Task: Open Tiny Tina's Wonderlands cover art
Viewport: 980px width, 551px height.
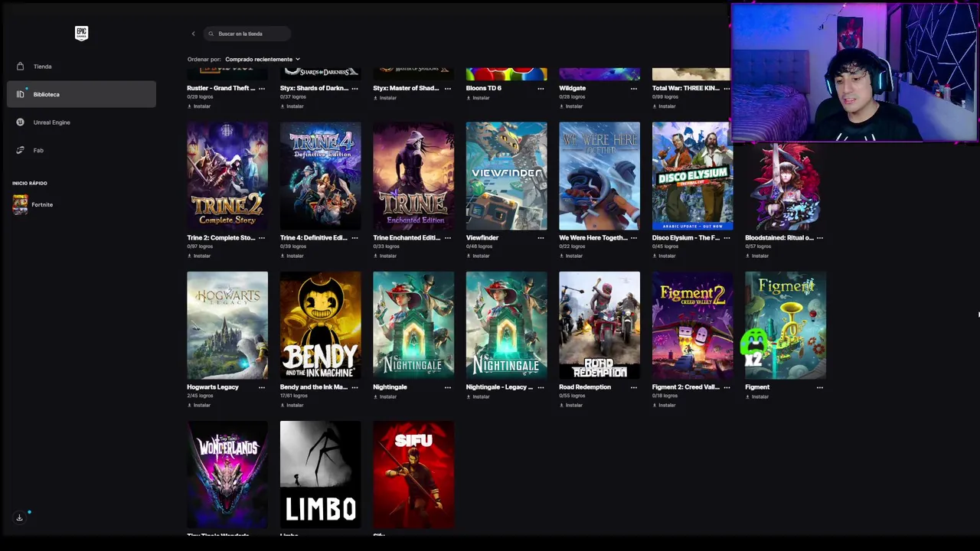Action: [227, 474]
